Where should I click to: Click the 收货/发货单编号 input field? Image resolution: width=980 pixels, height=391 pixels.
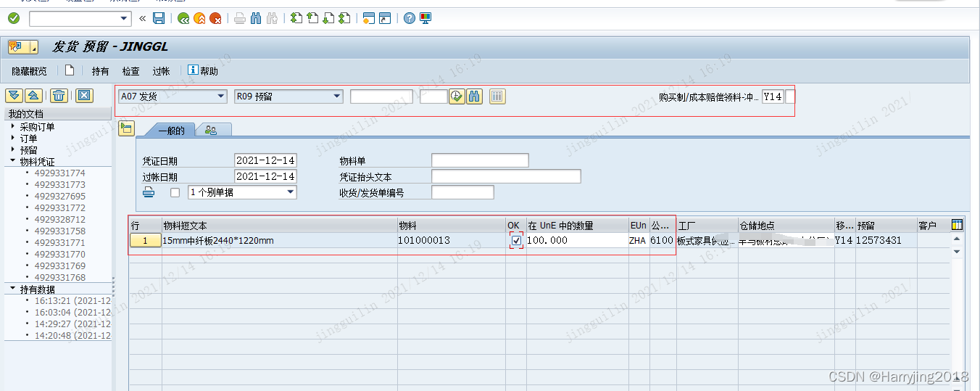click(x=462, y=192)
